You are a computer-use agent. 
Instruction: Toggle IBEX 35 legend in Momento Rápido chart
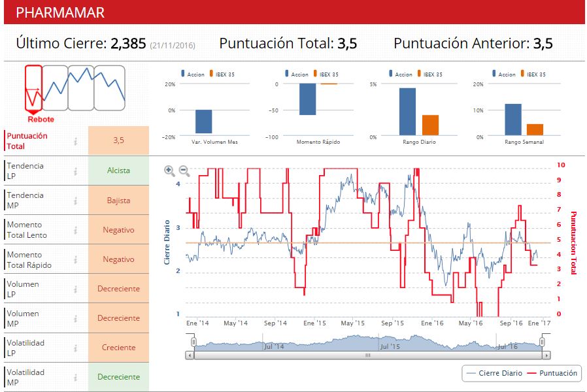coord(326,74)
